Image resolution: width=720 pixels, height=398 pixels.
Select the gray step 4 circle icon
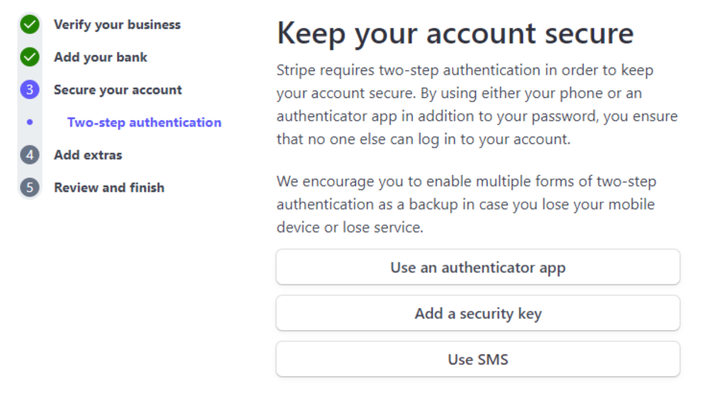click(x=30, y=155)
